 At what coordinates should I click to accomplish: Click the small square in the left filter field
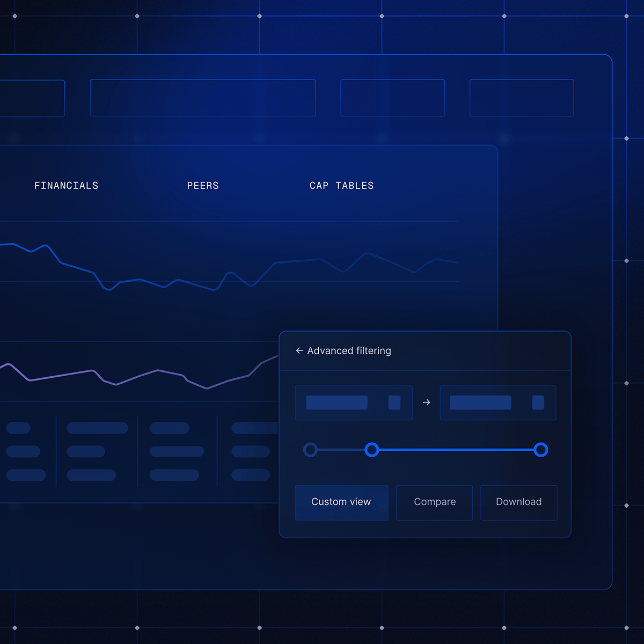[x=394, y=402]
